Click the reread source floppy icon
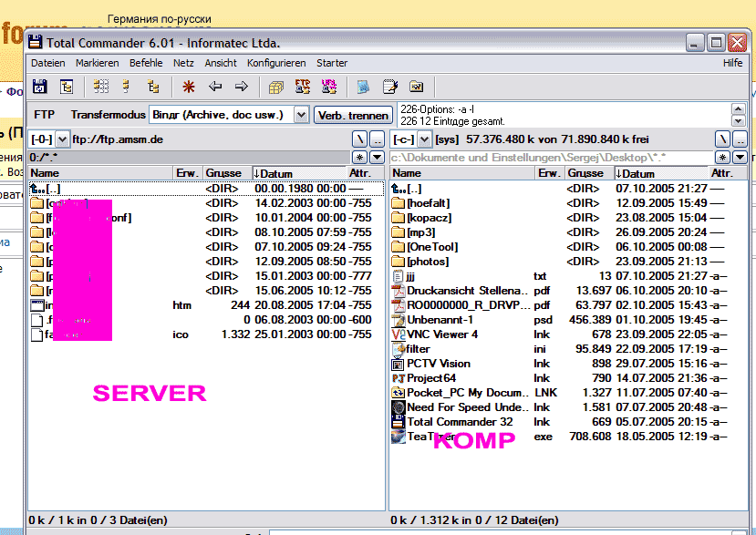 point(39,87)
